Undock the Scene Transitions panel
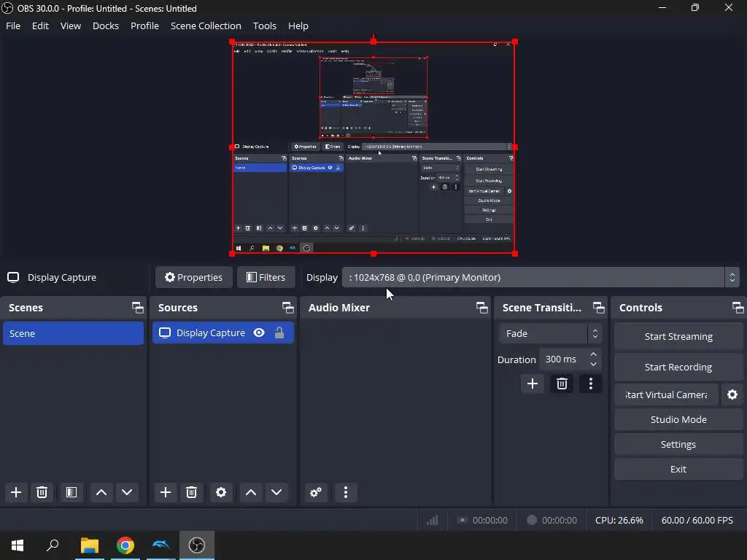Viewport: 747px width, 560px height. click(x=598, y=308)
